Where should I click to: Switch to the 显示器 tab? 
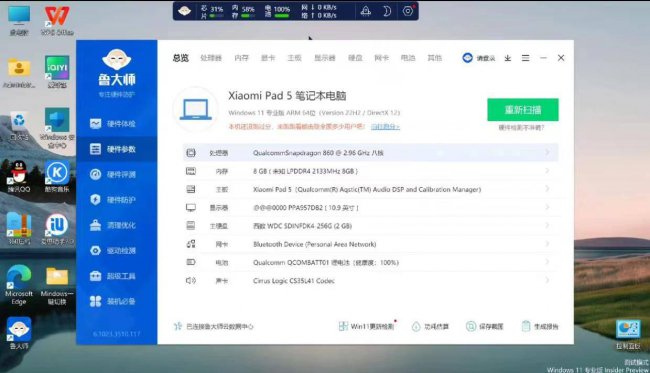[x=325, y=58]
